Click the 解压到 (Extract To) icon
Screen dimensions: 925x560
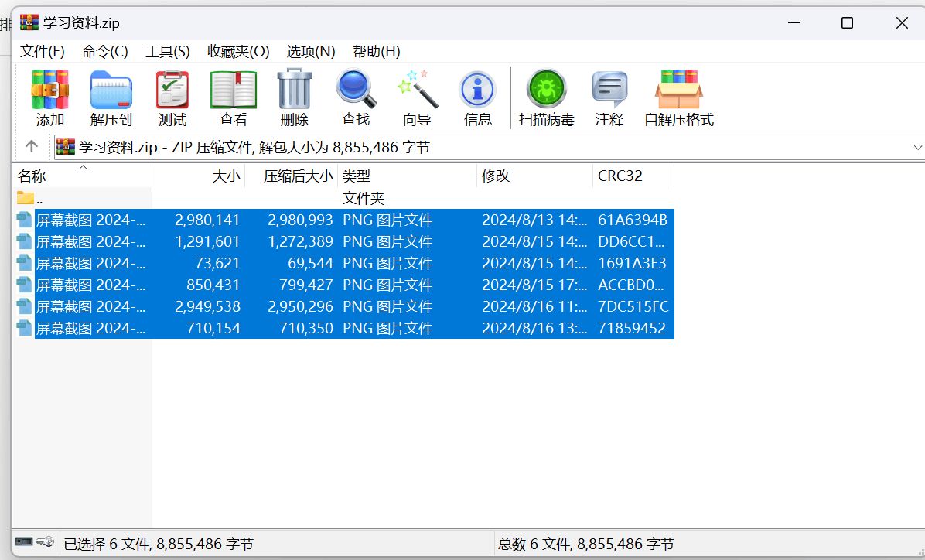(x=111, y=90)
